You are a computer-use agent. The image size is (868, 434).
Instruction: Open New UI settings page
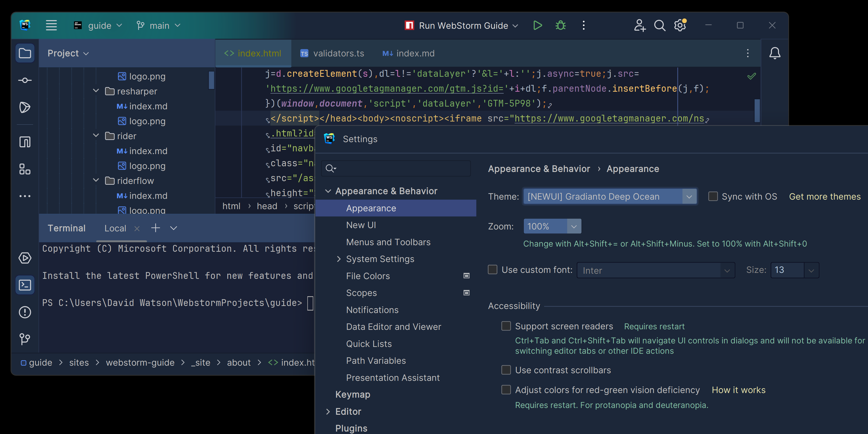(361, 225)
